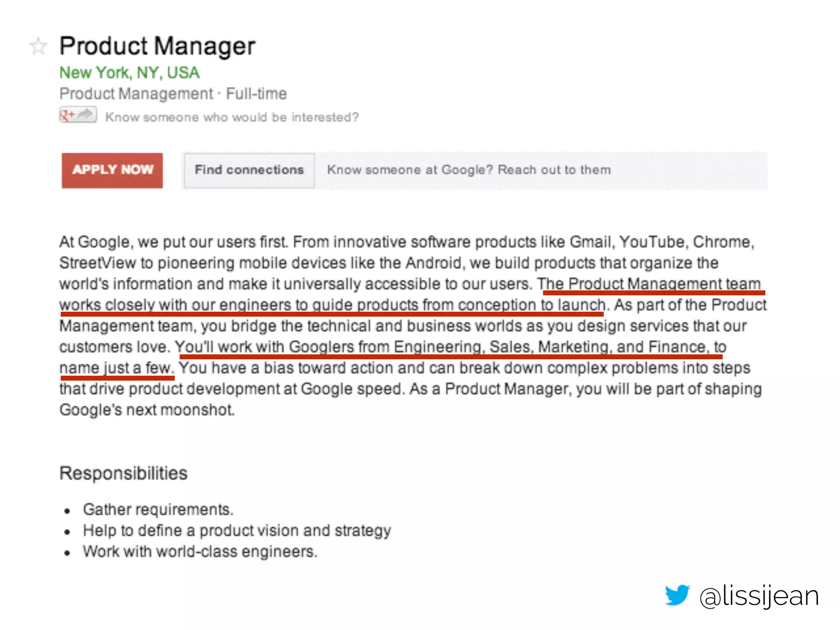840x630 pixels.
Task: Click 'Know someone at Google?' text
Action: 410,170
